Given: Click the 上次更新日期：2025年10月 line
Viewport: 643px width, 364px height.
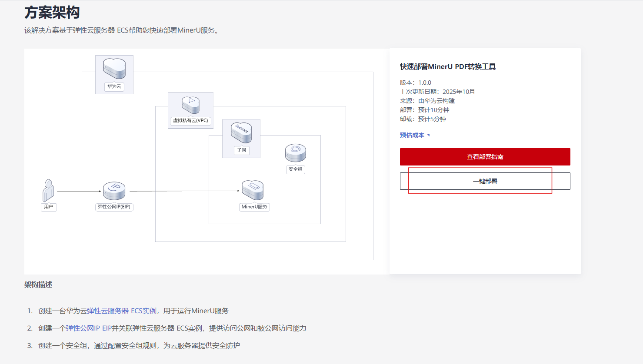Looking at the screenshot, I should pos(437,92).
